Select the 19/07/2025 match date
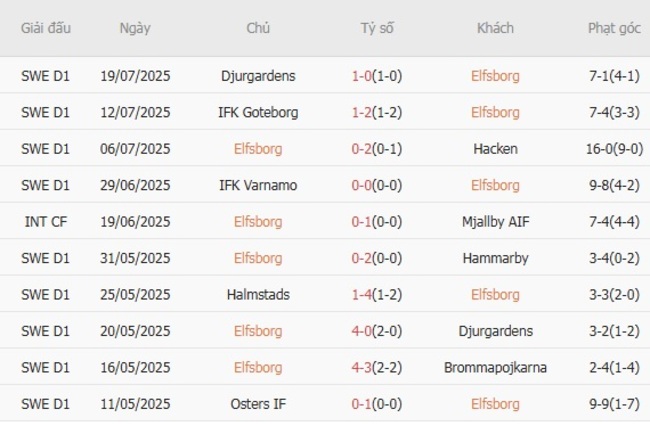The width and height of the screenshot is (650, 426). click(135, 76)
